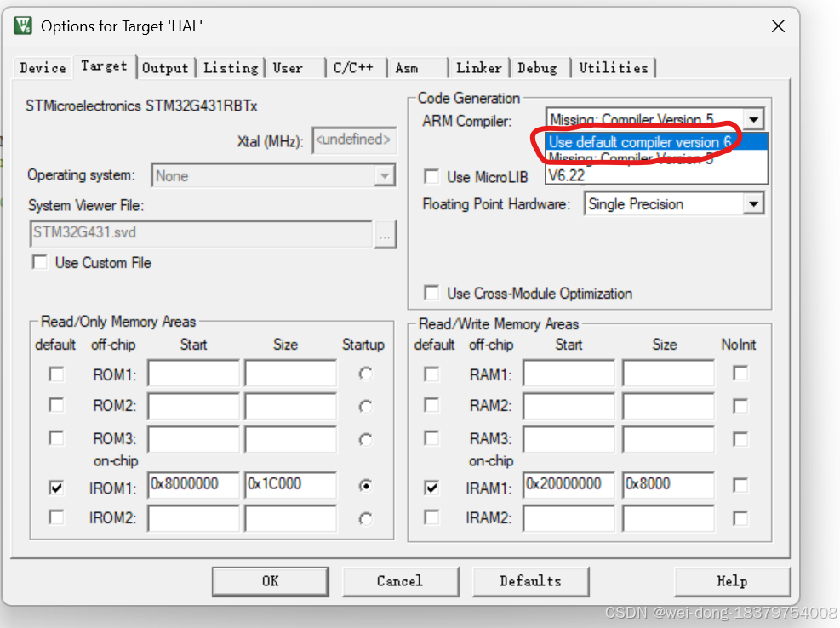Check the ROM2 default checkbox
Screen dimensions: 840x628
pos(56,404)
